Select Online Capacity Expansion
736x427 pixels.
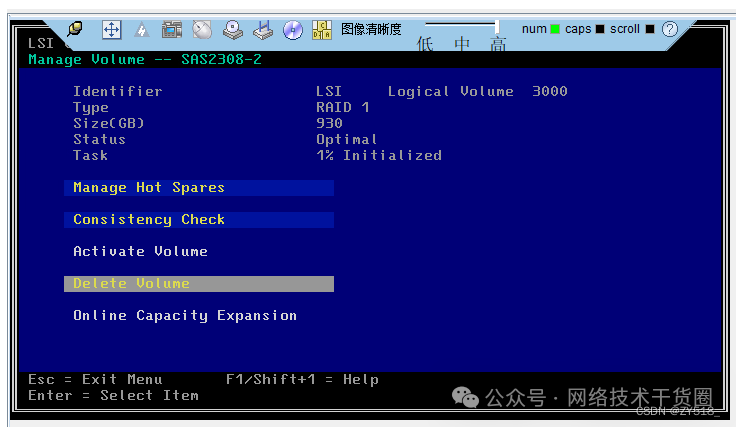point(185,316)
